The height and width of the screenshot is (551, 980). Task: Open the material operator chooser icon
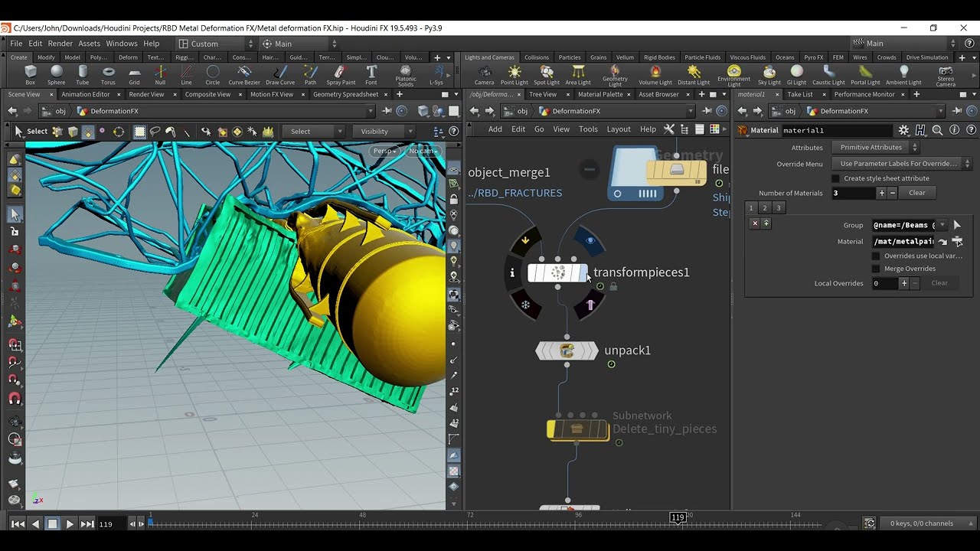(x=957, y=242)
